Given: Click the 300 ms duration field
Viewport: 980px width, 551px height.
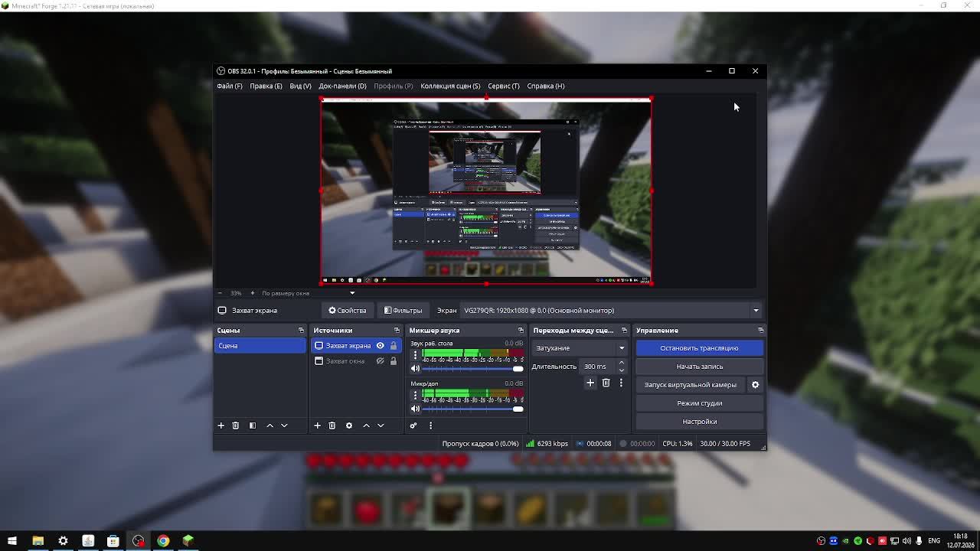Looking at the screenshot, I should pos(598,367).
